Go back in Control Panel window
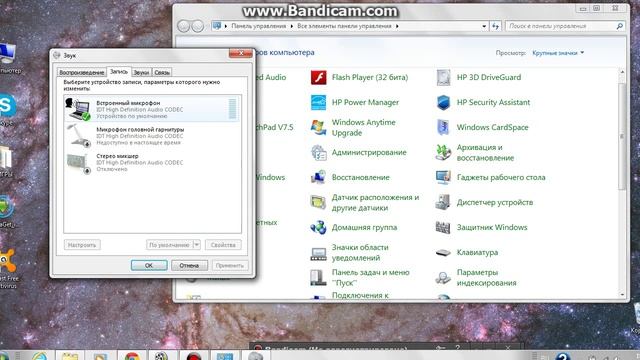This screenshot has width=640, height=360. [x=184, y=26]
